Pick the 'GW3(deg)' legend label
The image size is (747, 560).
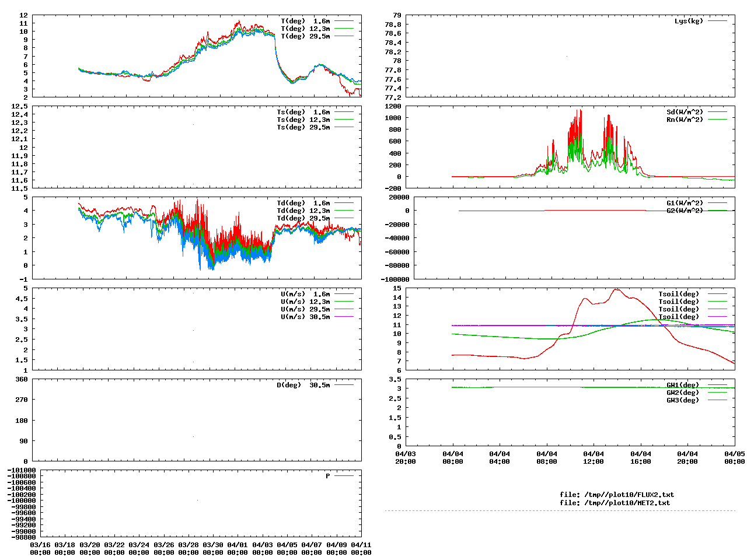pyautogui.click(x=683, y=400)
